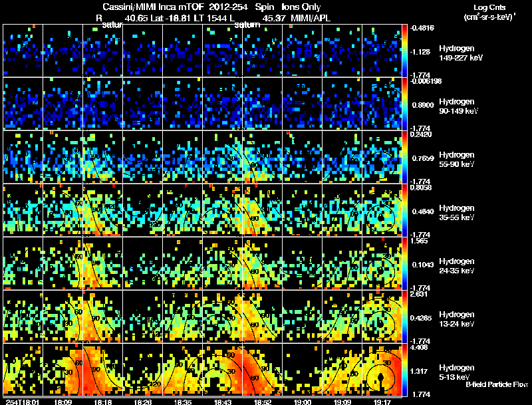The image size is (532, 405).
Task: Click the colorbar value 0.7659
Action: 423,158
